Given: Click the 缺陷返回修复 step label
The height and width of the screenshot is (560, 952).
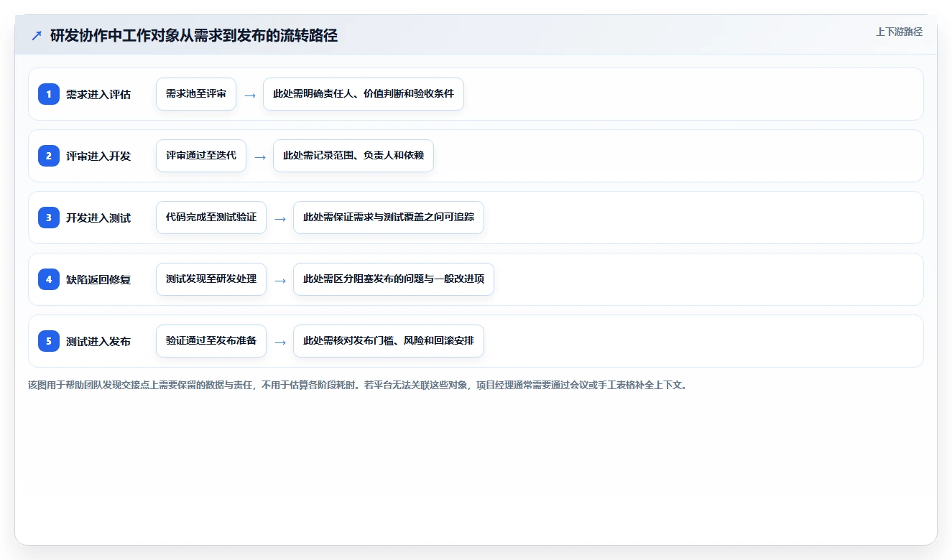Looking at the screenshot, I should coord(98,279).
